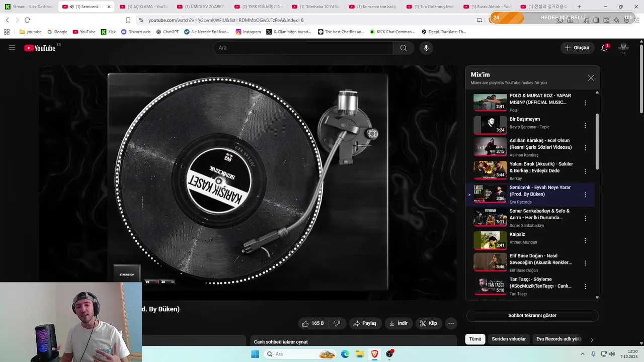
Task: Show hidden system tray icons
Action: [x=583, y=354]
